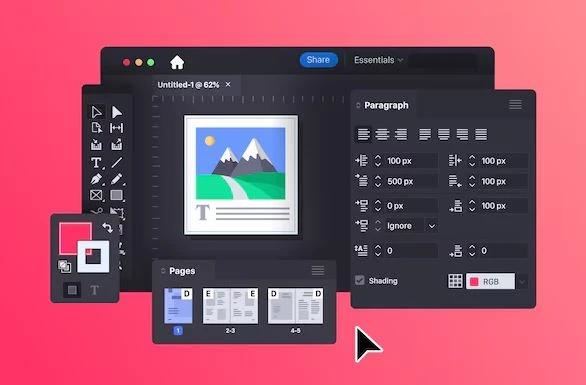Select the Content Collector tool
The height and width of the screenshot is (385, 586).
(96, 144)
